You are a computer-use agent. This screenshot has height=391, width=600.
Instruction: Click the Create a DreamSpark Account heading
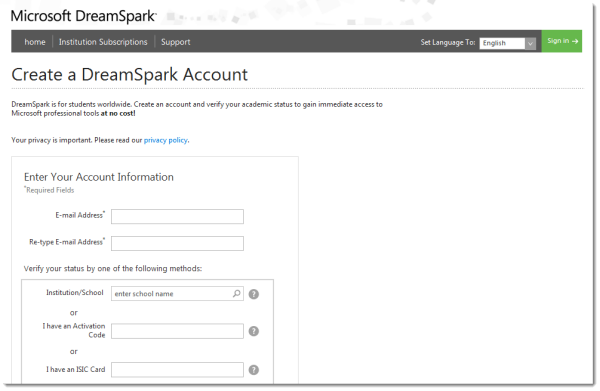click(x=130, y=74)
